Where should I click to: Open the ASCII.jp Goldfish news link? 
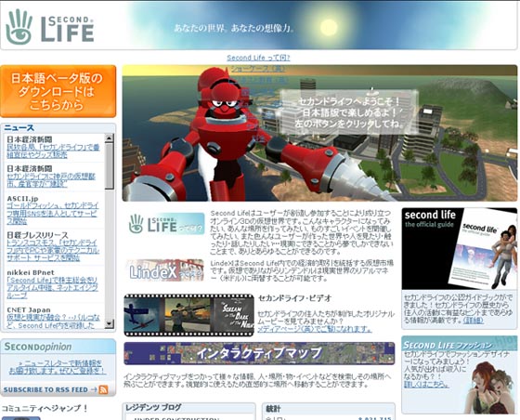pyautogui.click(x=53, y=214)
